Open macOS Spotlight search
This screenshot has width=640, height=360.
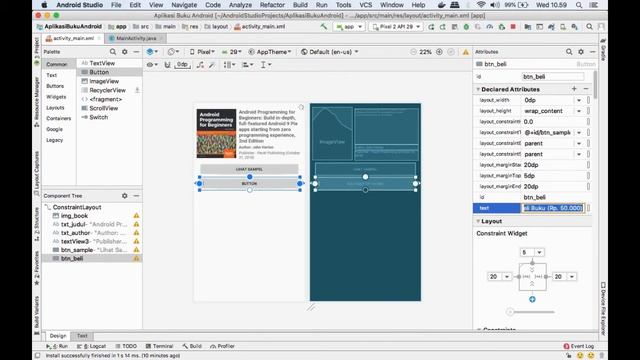(x=579, y=5)
